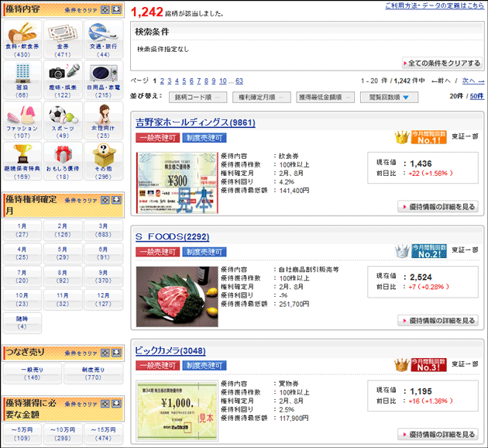Click select-all icon in つなぎ売り header
This screenshot has height=448, width=488.
105,353
